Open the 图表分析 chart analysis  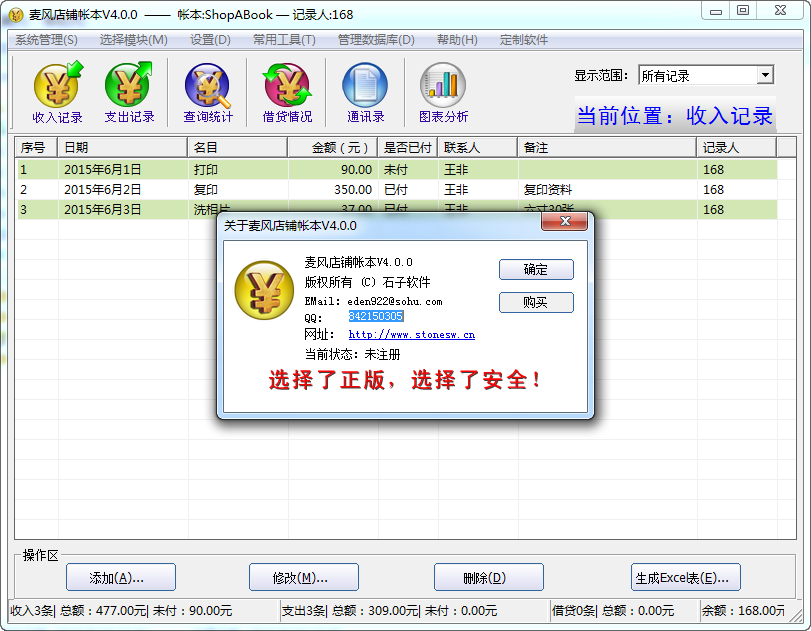[443, 92]
